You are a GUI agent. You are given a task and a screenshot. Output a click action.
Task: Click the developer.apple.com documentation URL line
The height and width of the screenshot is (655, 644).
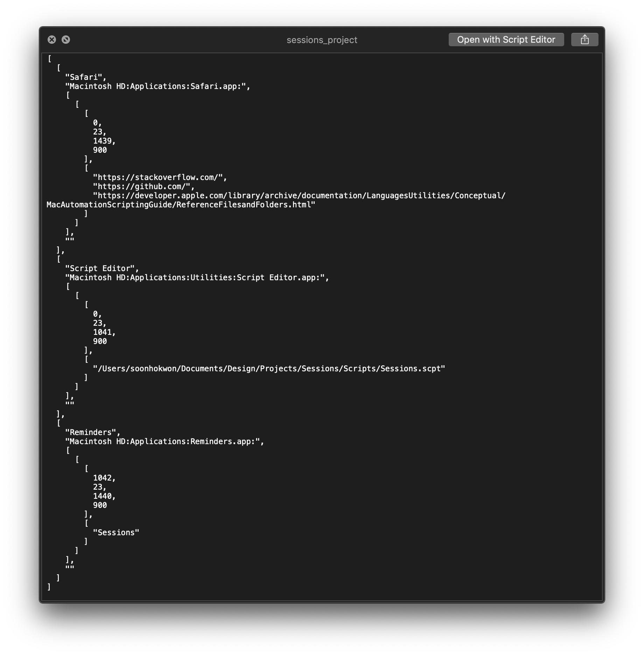pos(276,200)
